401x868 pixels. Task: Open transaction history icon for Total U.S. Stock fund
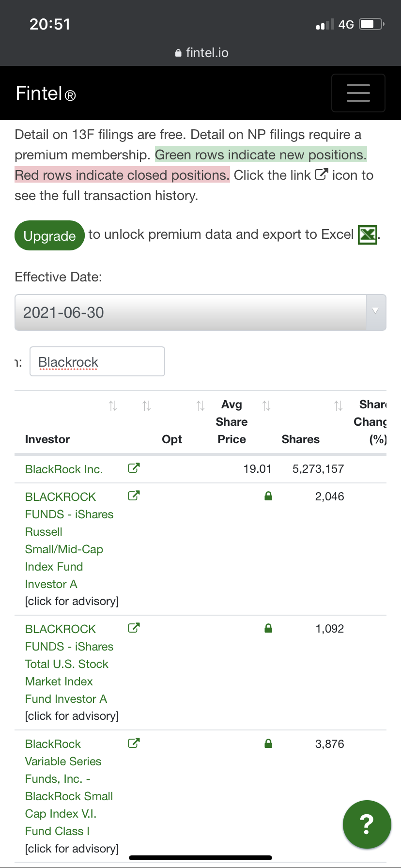point(134,628)
